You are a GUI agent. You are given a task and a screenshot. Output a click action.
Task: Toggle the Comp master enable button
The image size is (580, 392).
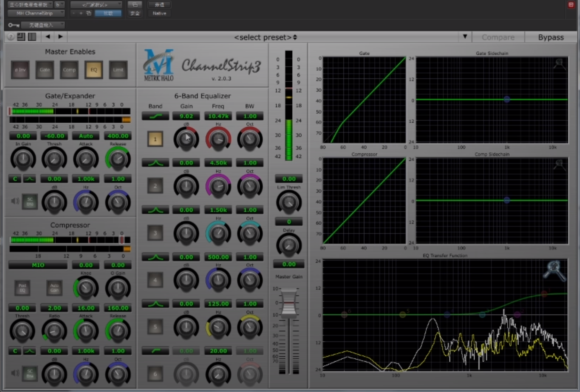[x=69, y=70]
